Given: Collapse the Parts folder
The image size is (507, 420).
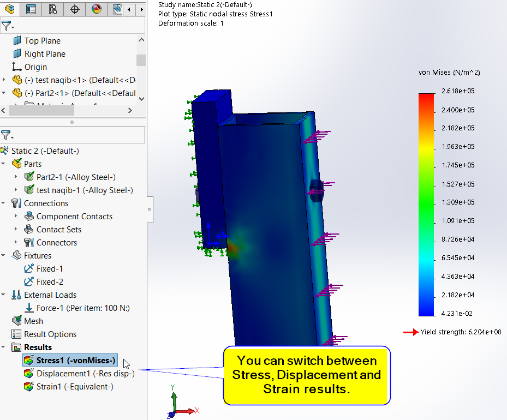Looking at the screenshot, I should pyautogui.click(x=3, y=164).
